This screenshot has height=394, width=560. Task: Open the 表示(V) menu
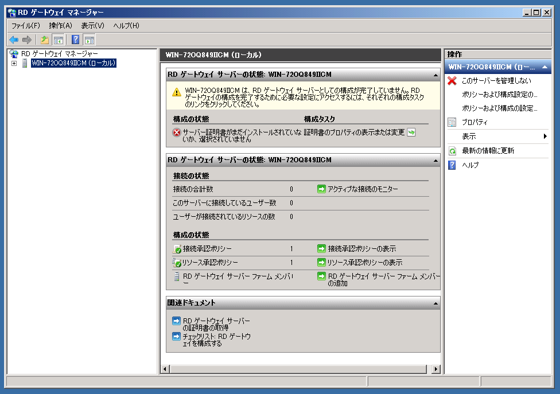92,26
